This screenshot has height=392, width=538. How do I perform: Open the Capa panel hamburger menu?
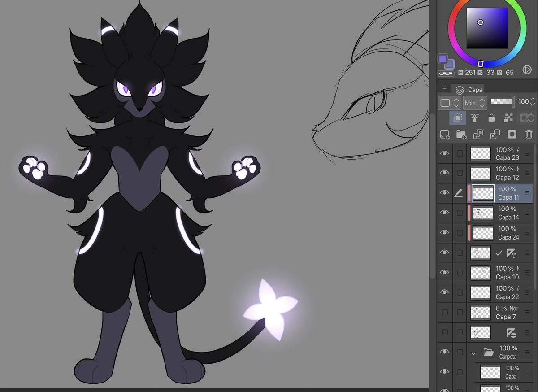[444, 87]
